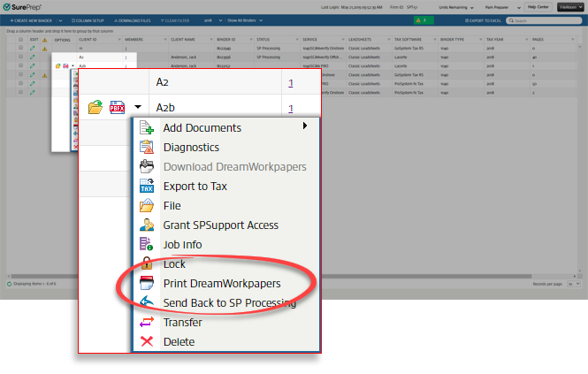Click the edit pencil for client ID 11 row

tap(32, 48)
